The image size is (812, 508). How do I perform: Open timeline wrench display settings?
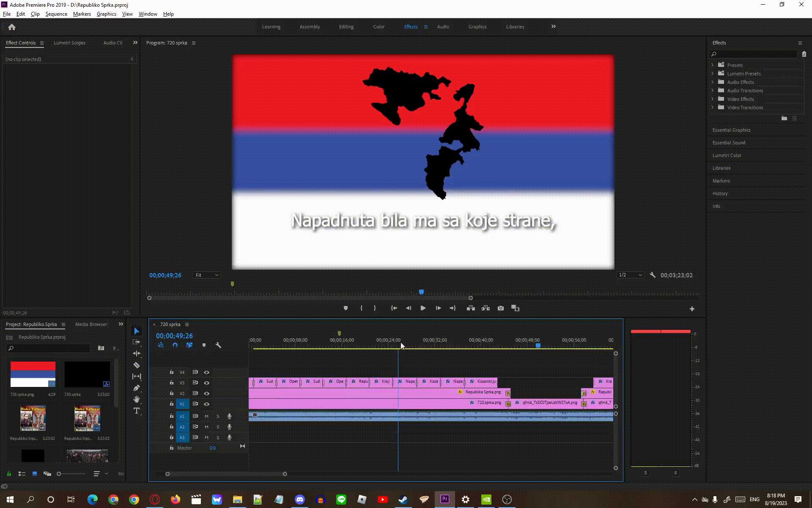click(218, 345)
